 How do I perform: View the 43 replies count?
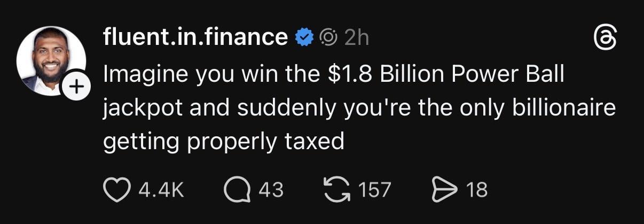point(271,190)
